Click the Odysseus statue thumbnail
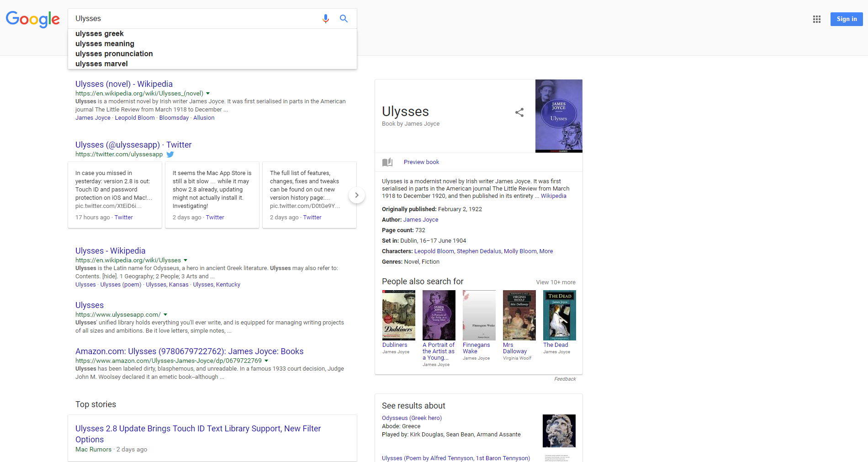 point(559,431)
